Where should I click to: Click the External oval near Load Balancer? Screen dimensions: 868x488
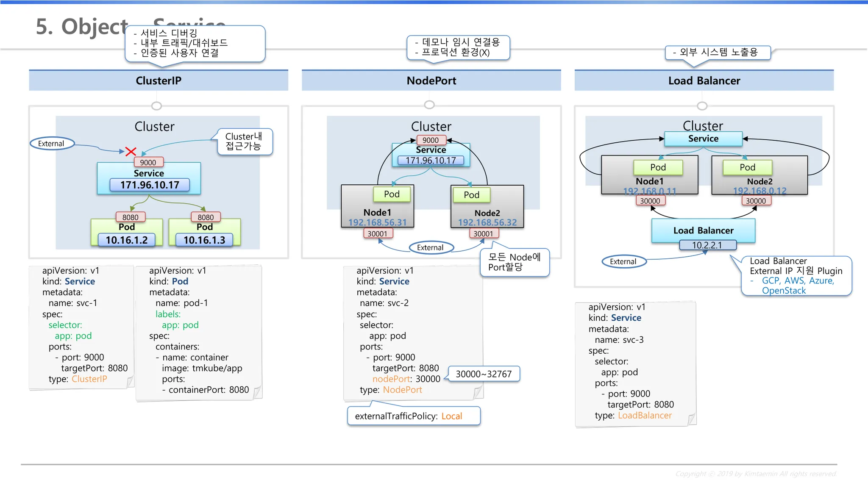tap(623, 261)
